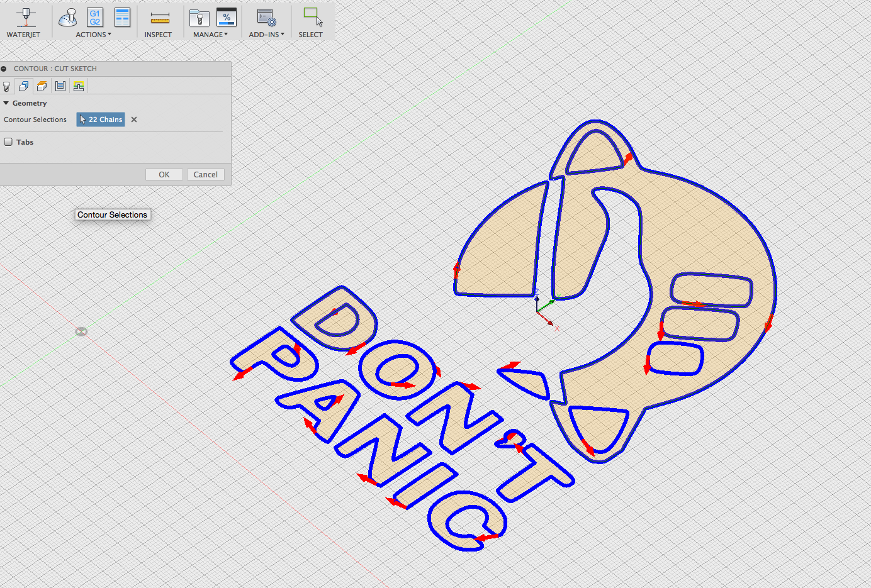Expand the ACTIONS dropdown menu
This screenshot has height=588, width=871.
coord(93,35)
